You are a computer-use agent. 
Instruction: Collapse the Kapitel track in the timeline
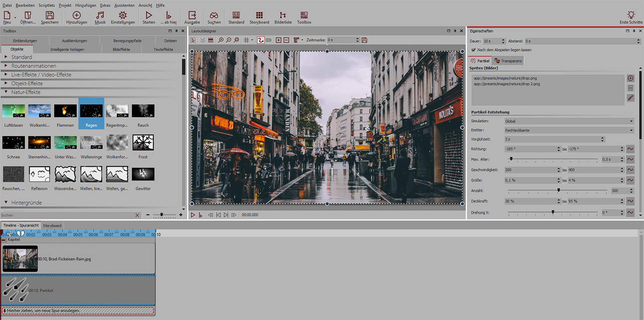(x=4, y=240)
